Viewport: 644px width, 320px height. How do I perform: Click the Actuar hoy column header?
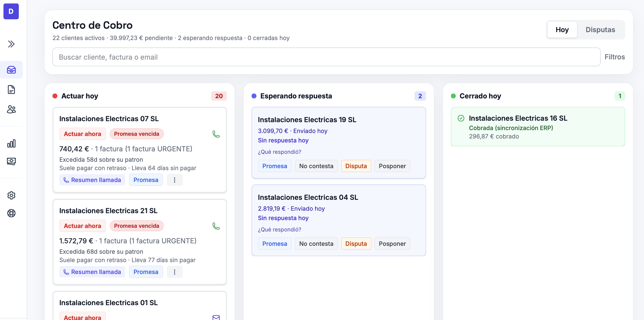80,96
